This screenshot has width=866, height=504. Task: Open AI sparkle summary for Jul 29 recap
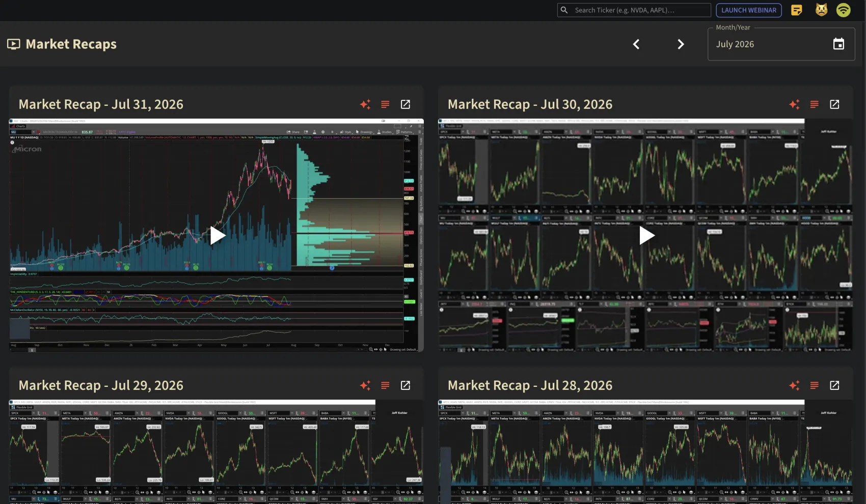pyautogui.click(x=365, y=385)
